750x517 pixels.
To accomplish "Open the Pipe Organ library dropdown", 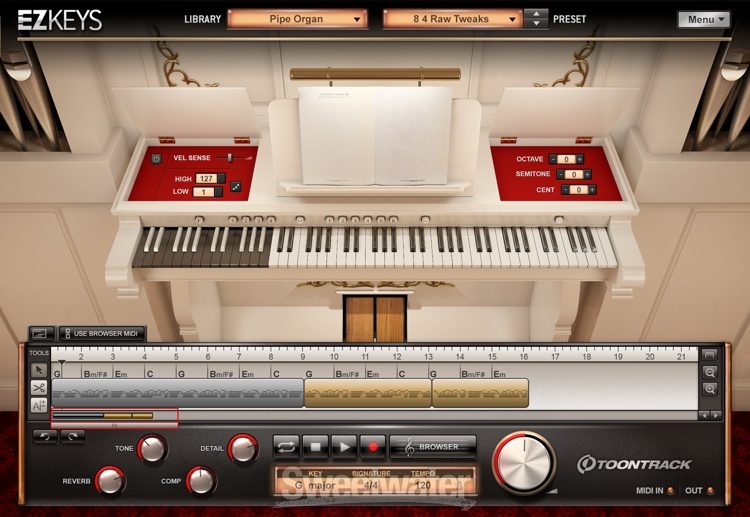I will point(298,19).
